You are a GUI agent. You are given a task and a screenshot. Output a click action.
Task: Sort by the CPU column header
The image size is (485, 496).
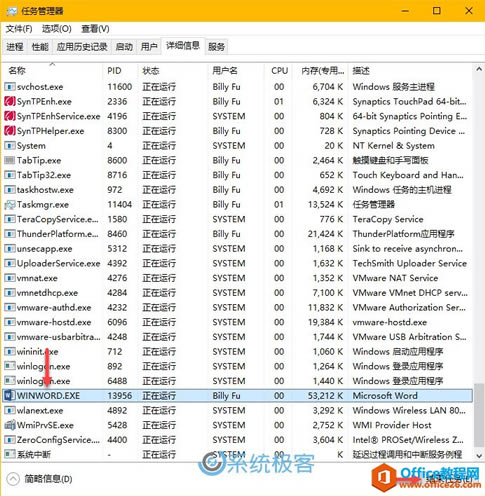point(279,71)
